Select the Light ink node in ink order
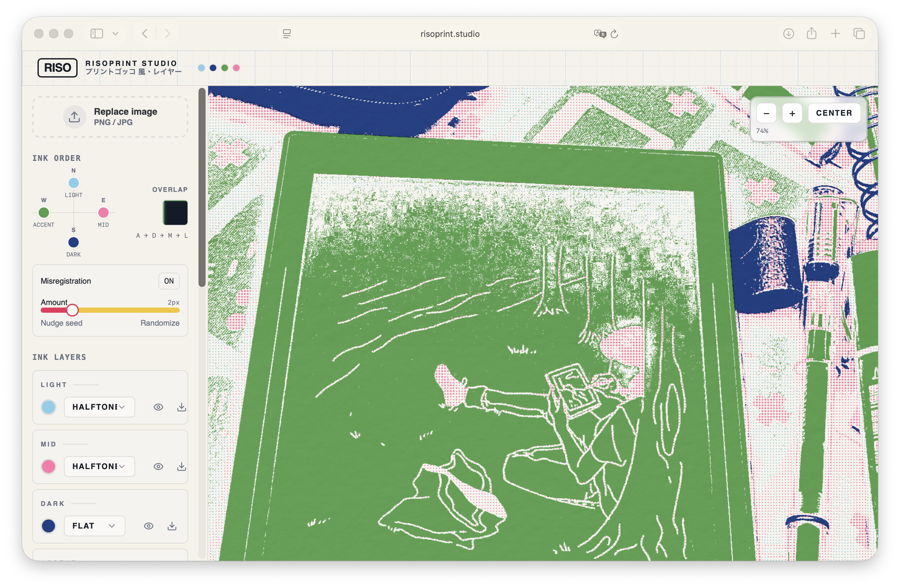The height and width of the screenshot is (588, 900). 73,183
